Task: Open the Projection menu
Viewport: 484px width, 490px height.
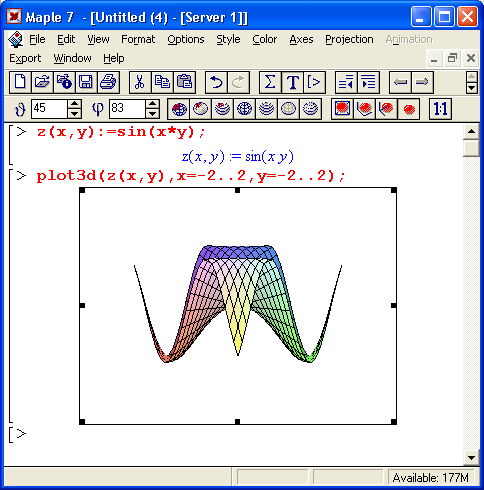Action: click(x=349, y=39)
